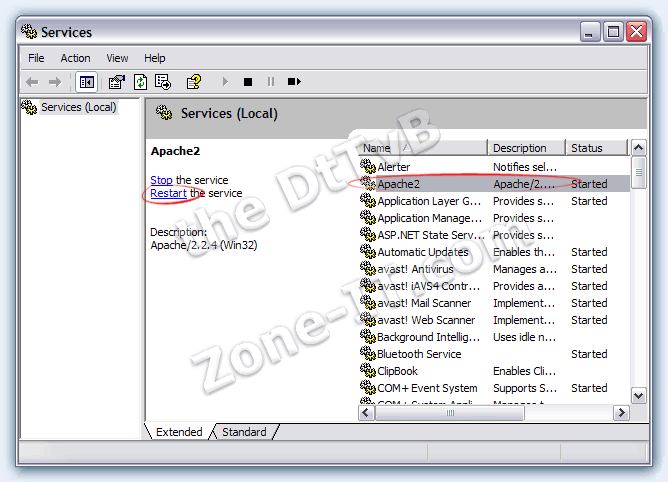
Task: Open the Properties toolbar icon
Action: point(116,82)
